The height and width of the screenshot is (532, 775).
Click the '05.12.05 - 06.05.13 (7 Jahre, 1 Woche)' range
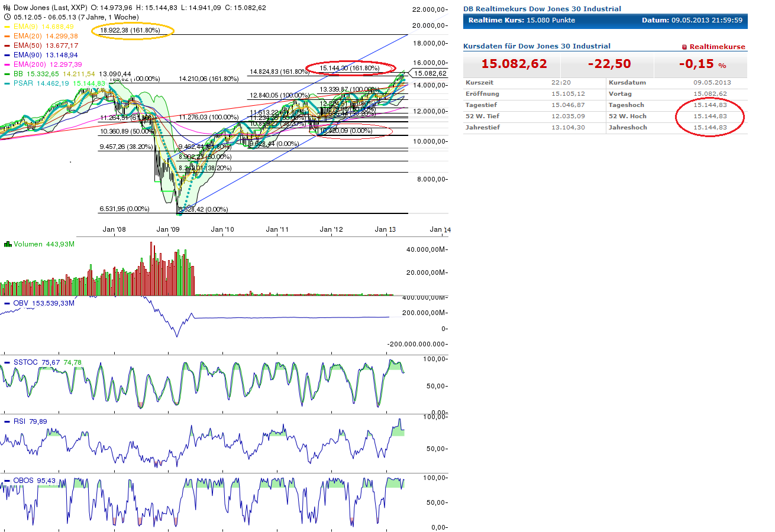[76, 17]
